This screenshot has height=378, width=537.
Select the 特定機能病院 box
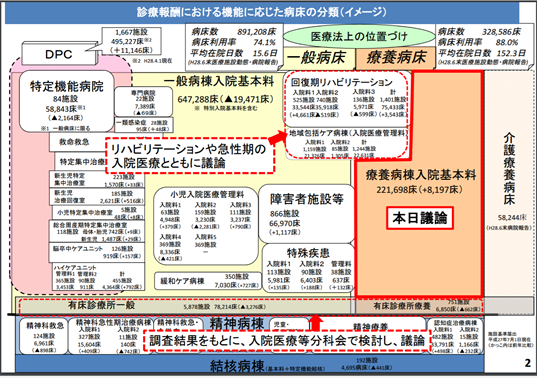(66, 101)
